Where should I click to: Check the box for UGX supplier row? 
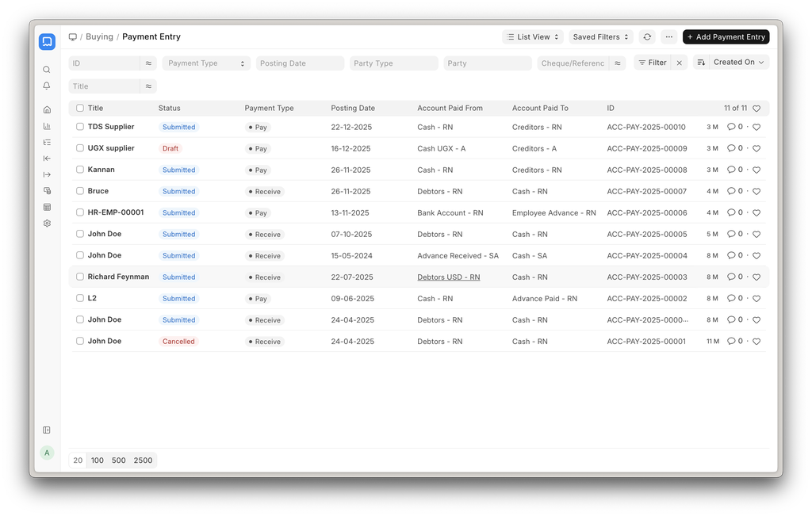(80, 148)
